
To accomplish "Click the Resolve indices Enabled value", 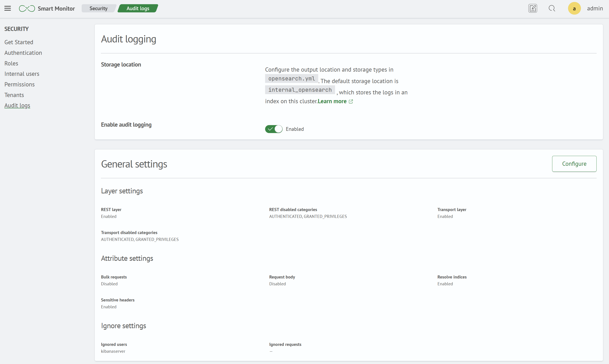I will click(x=445, y=284).
